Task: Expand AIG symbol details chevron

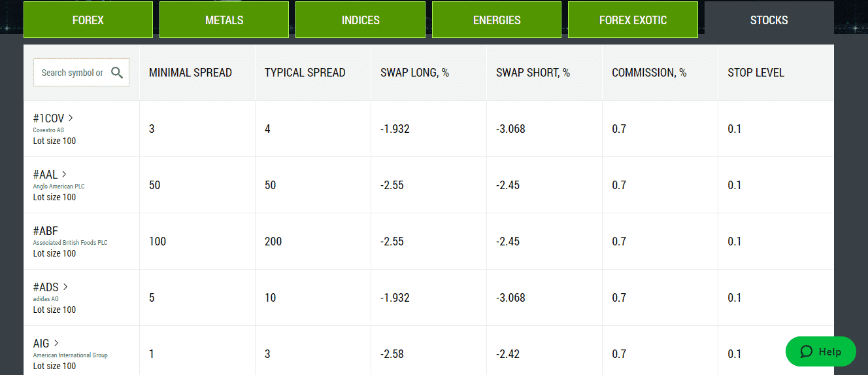Action: click(x=56, y=344)
